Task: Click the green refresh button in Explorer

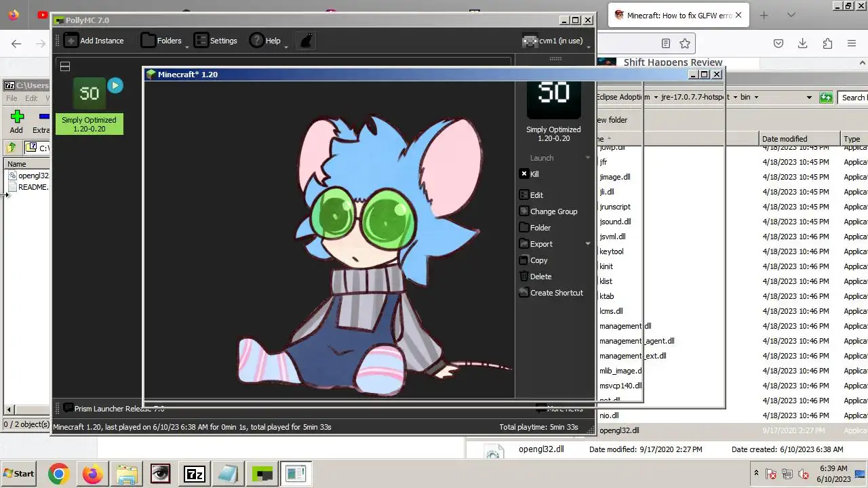Action: [x=826, y=98]
